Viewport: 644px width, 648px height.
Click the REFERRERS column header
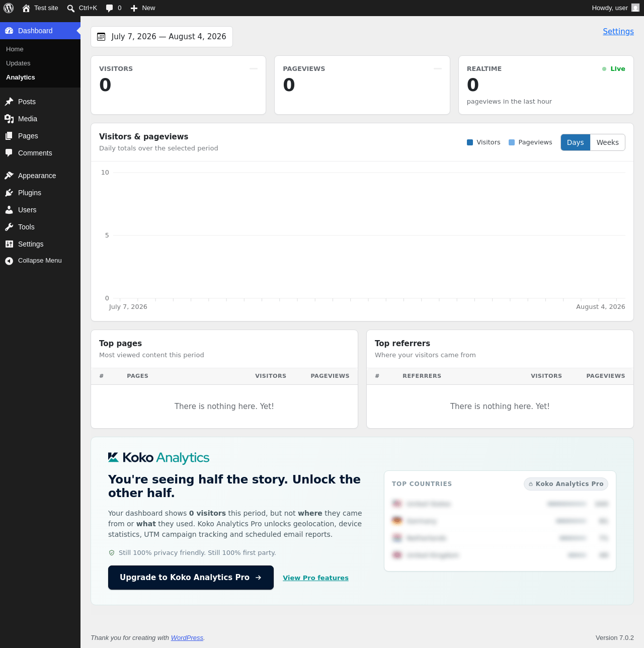[422, 376]
